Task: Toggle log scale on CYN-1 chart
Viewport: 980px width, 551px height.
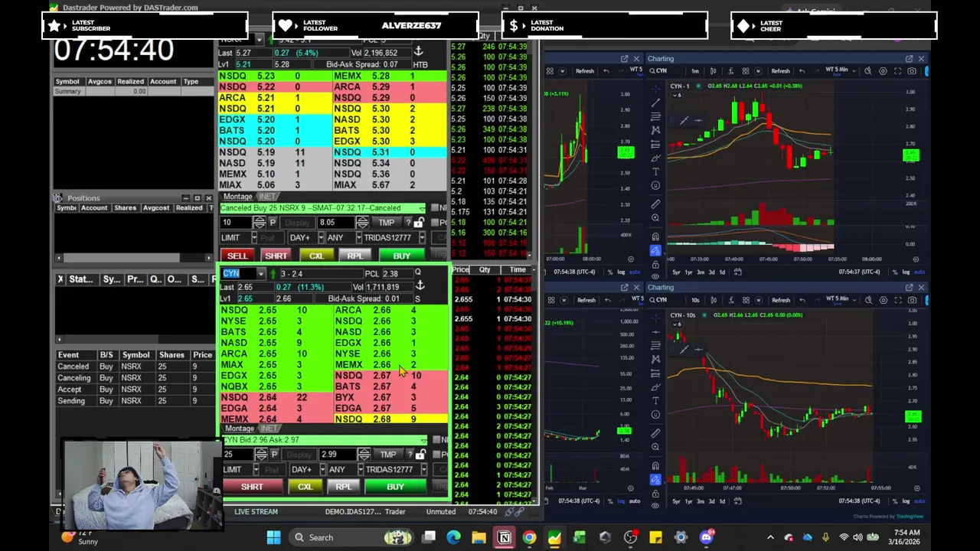Action: (906, 272)
